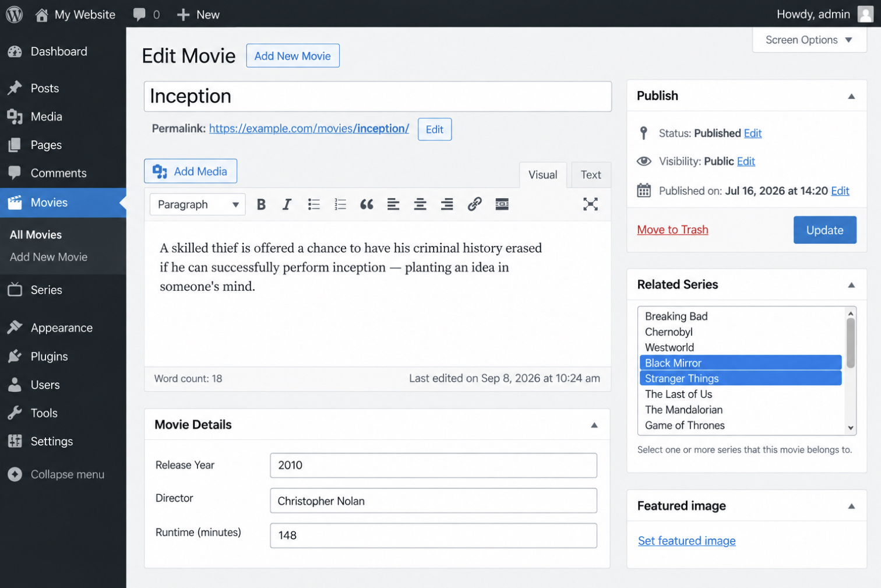Viewport: 881px width, 588px height.
Task: Insert or edit link
Action: 474,205
